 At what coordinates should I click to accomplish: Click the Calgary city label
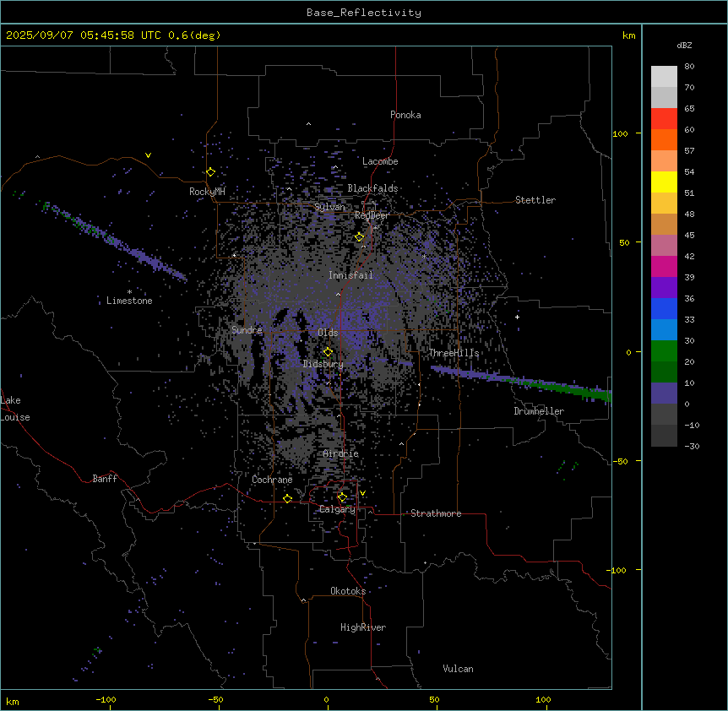tap(337, 509)
